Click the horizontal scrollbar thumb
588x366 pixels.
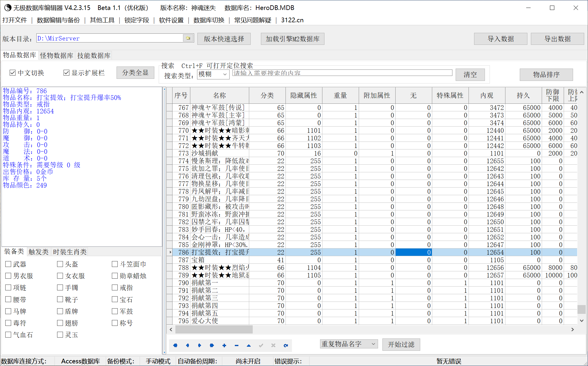coord(214,329)
